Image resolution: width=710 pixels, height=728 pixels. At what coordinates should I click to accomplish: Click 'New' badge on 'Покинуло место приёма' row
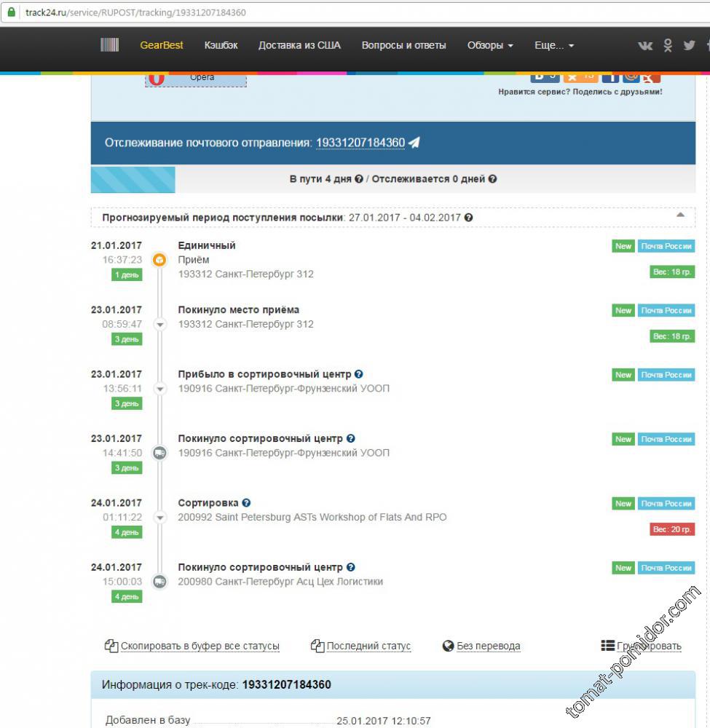point(623,310)
